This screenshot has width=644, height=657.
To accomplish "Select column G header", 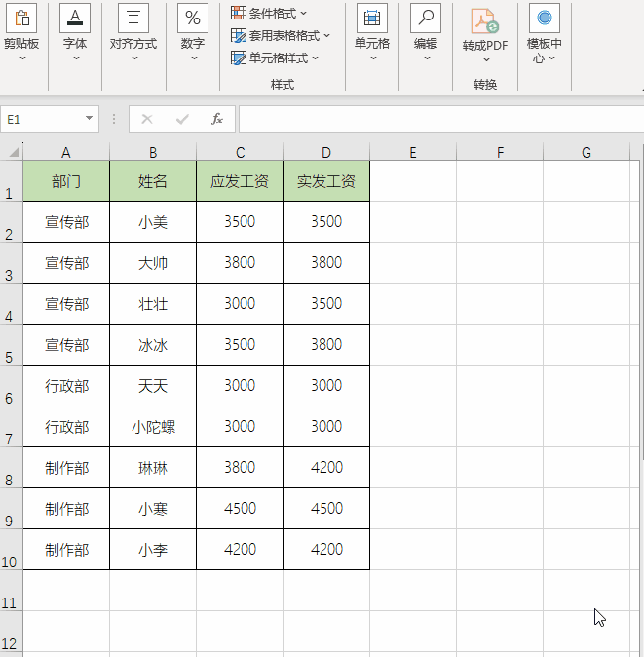I will (587, 152).
